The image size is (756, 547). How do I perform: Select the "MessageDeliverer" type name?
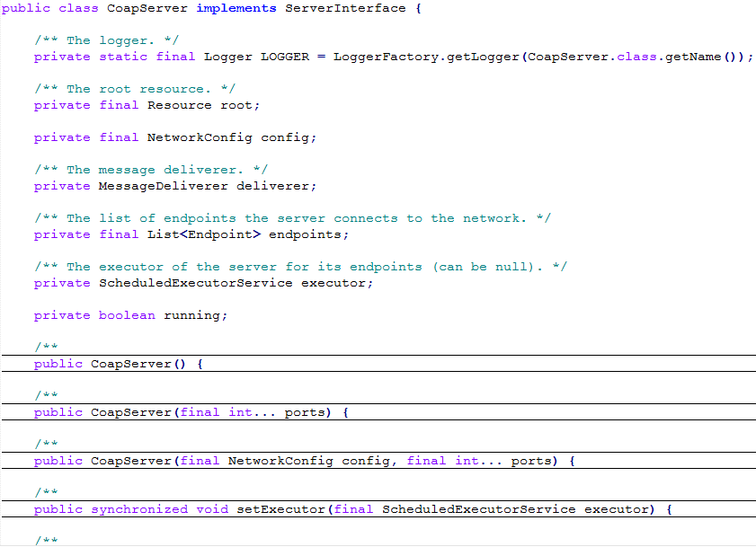coord(163,187)
